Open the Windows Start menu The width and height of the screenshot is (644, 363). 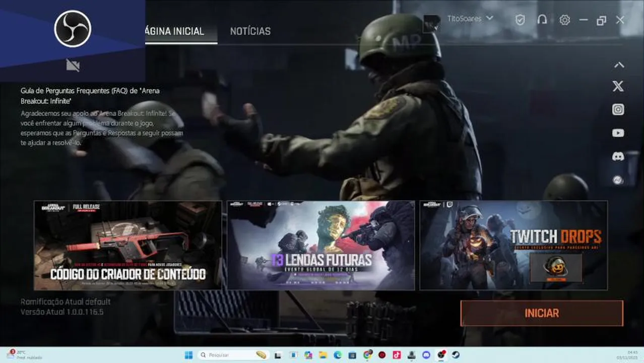[x=188, y=355]
